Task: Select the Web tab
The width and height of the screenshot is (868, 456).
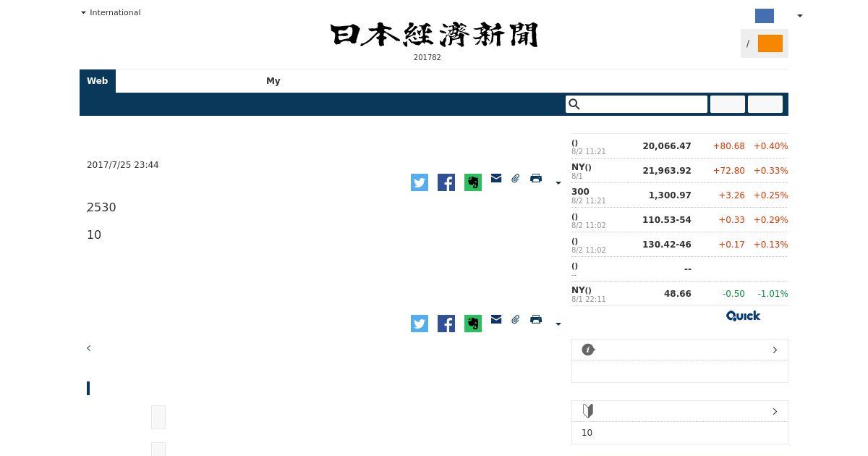Action: pyautogui.click(x=98, y=81)
